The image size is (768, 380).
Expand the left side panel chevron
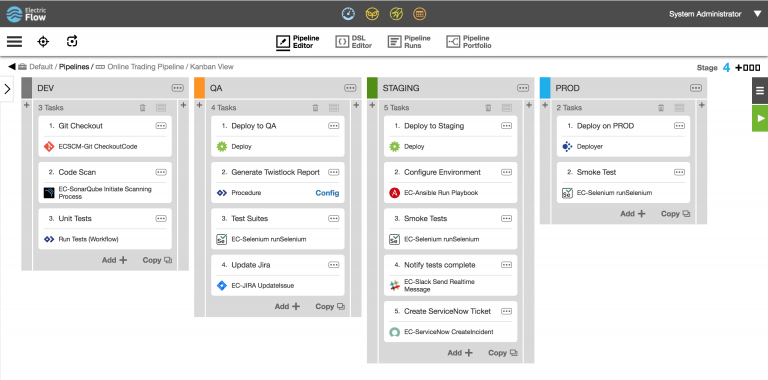[x=7, y=89]
